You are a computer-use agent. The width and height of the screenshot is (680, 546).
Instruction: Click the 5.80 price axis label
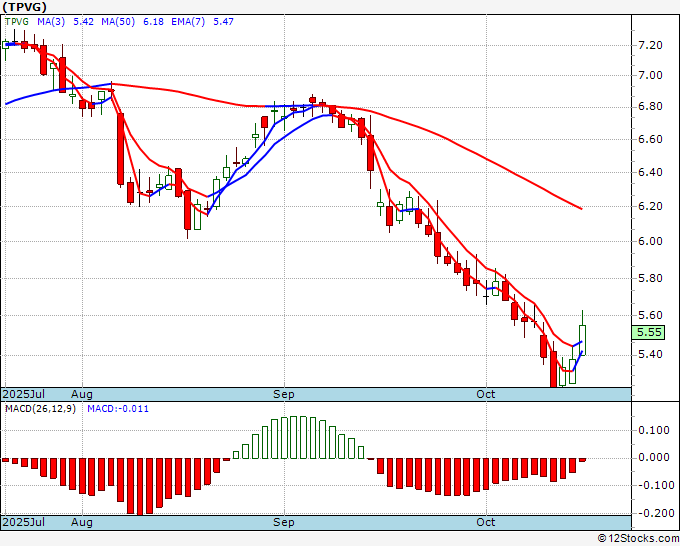[x=651, y=278]
